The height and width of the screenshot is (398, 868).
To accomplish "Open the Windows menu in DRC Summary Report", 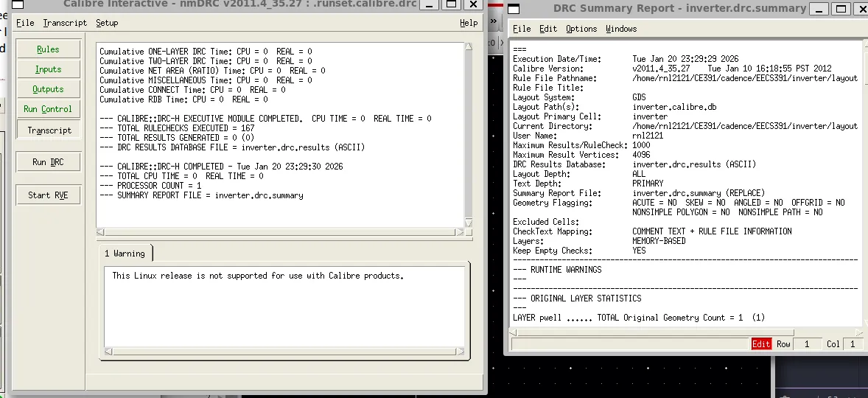I will tap(621, 29).
